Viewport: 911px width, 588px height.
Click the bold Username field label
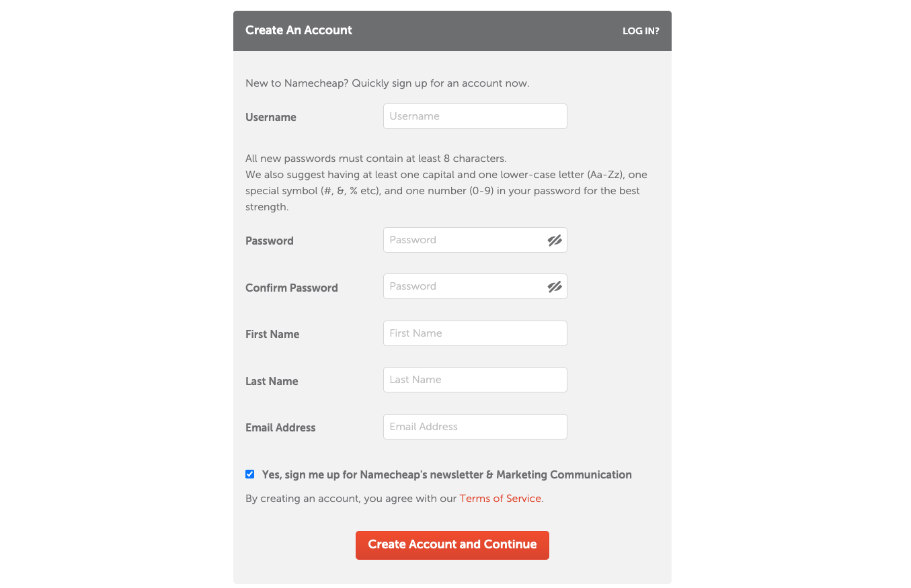[271, 117]
